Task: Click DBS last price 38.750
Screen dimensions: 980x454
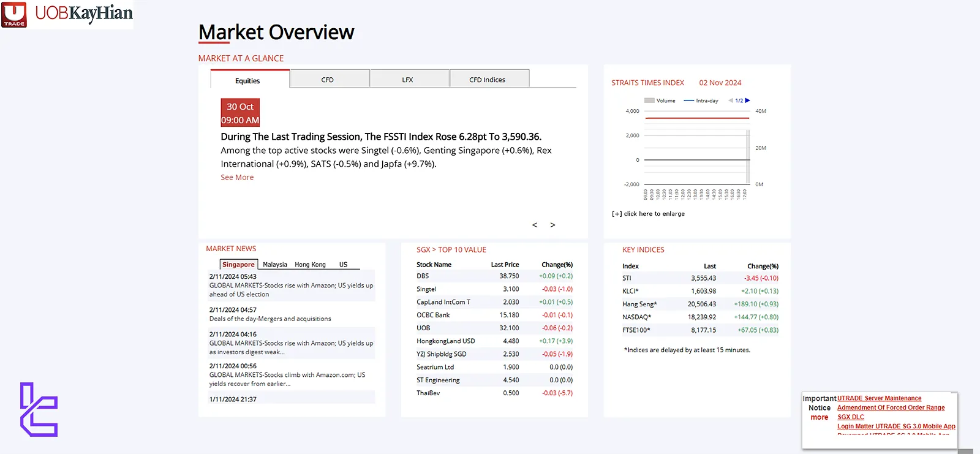Action: click(509, 276)
